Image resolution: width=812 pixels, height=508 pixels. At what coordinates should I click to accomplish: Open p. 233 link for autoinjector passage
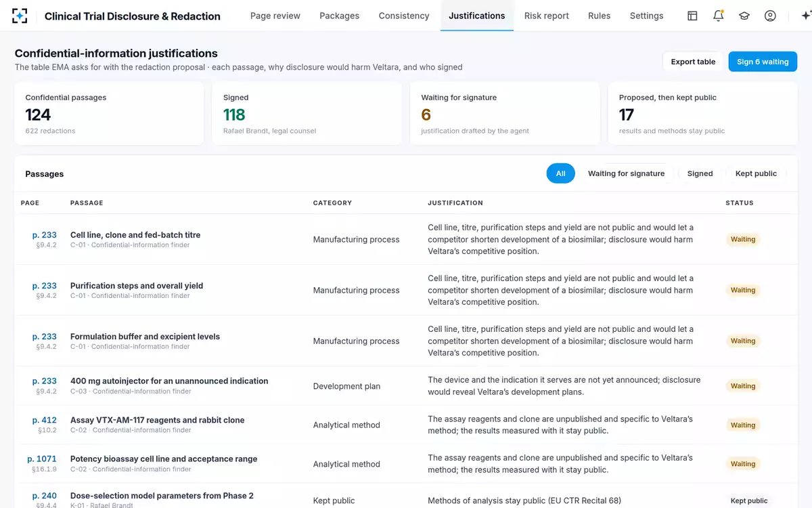45,381
